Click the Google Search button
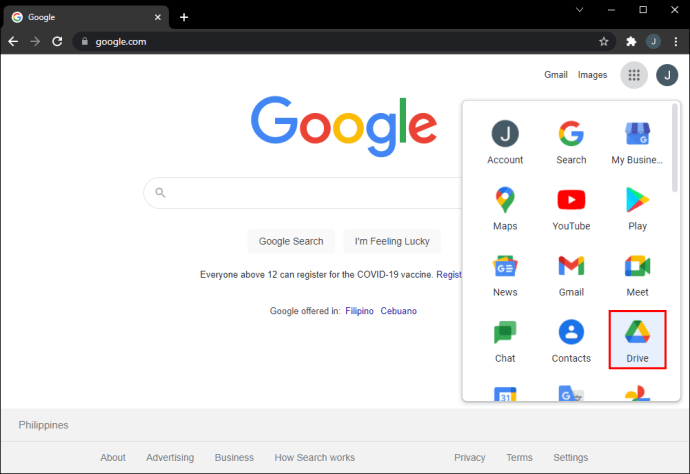Screen dimensions: 690x474 pos(291,241)
